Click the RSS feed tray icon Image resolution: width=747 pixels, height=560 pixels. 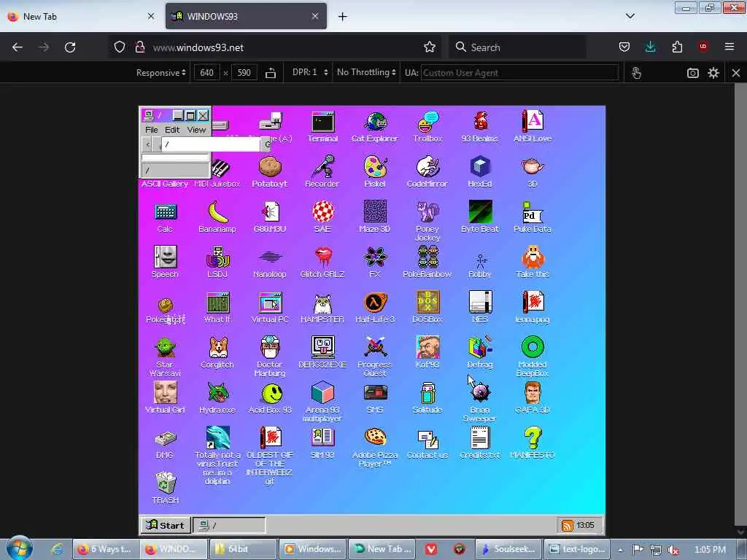coord(568,526)
